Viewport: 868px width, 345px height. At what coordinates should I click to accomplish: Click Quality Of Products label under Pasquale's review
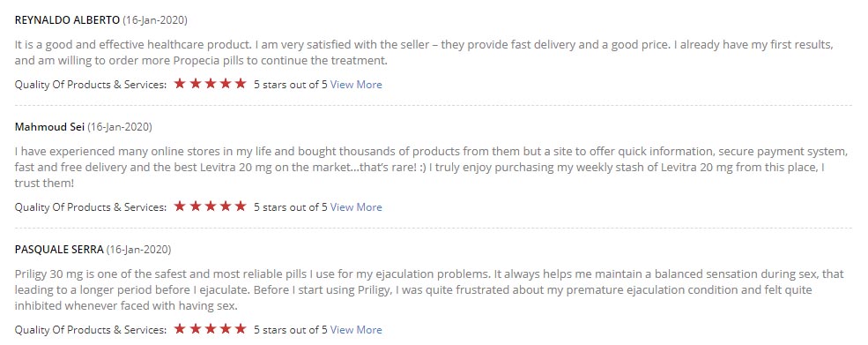90,329
